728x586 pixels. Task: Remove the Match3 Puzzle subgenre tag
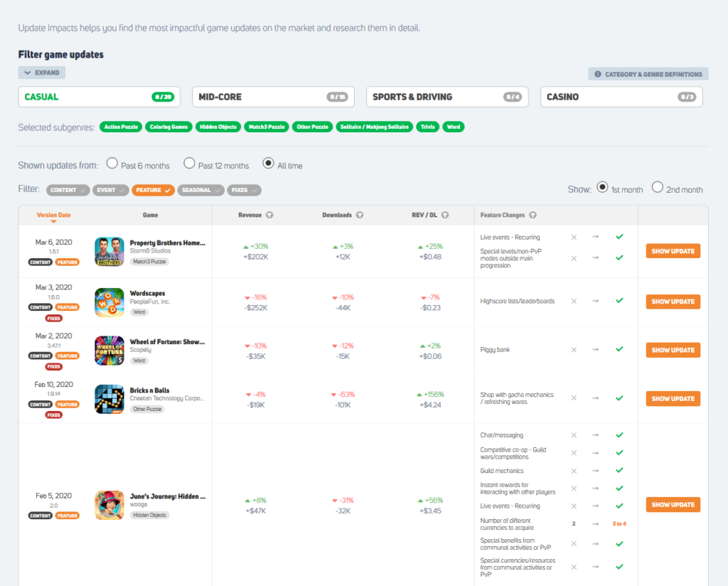(x=266, y=127)
